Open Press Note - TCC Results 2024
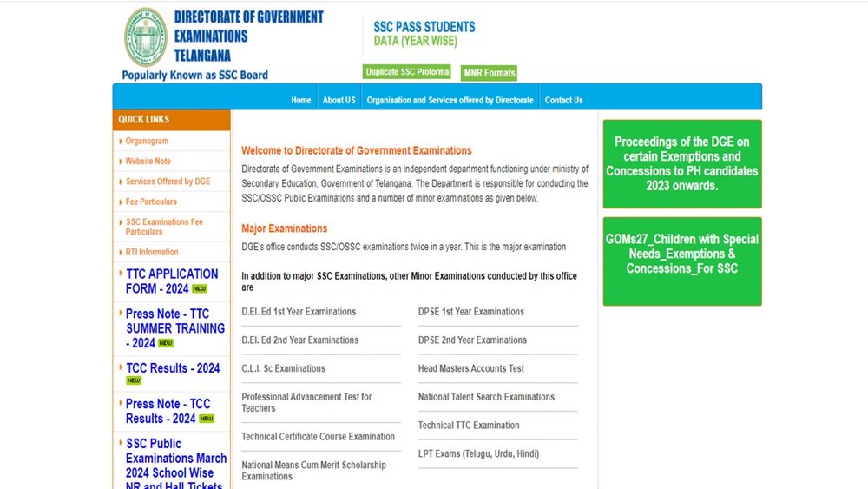868x489 pixels. coord(168,411)
